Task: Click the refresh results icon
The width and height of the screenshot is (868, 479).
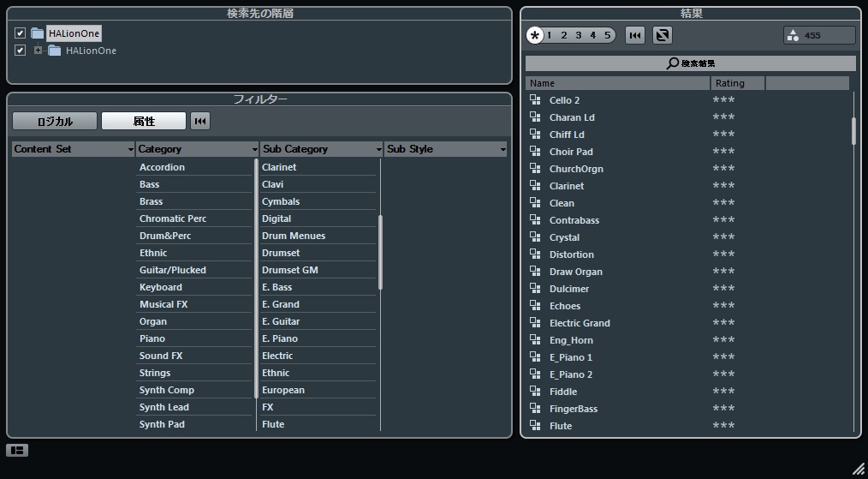Action: tap(662, 35)
